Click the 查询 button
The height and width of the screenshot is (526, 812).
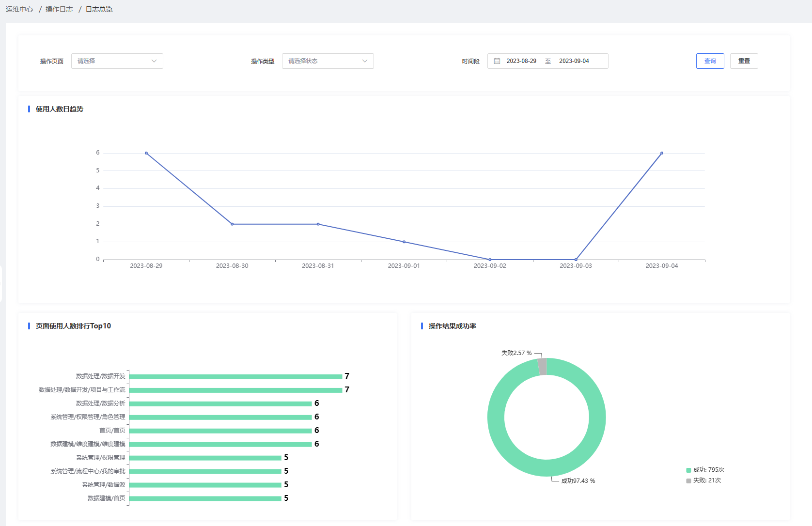710,61
